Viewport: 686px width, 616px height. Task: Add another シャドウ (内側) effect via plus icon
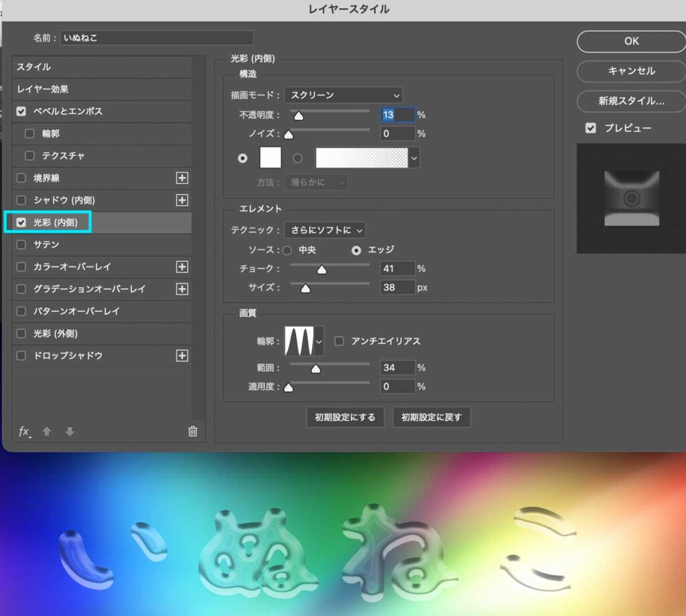(182, 200)
